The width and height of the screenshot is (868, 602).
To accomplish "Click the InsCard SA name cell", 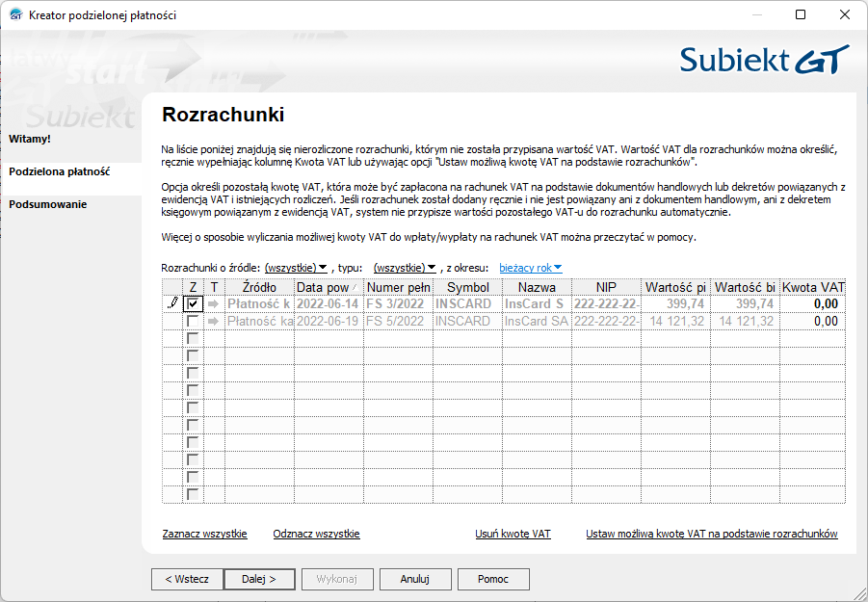I will (x=537, y=321).
